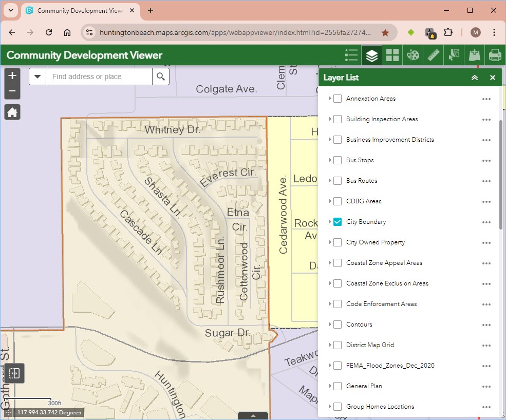Image resolution: width=506 pixels, height=420 pixels.
Task: Open options menu for CDBG Areas layer
Action: click(x=486, y=202)
